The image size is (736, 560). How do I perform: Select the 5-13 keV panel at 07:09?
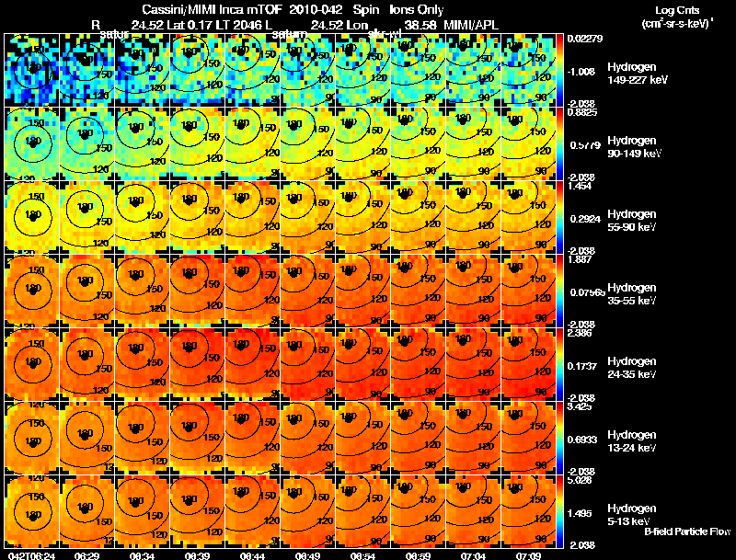pos(528,512)
